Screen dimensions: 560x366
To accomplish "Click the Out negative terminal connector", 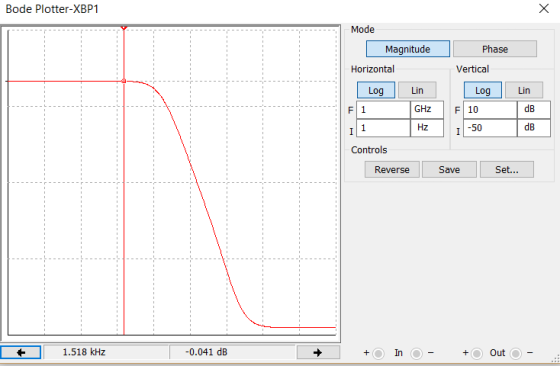I will pos(515,354).
